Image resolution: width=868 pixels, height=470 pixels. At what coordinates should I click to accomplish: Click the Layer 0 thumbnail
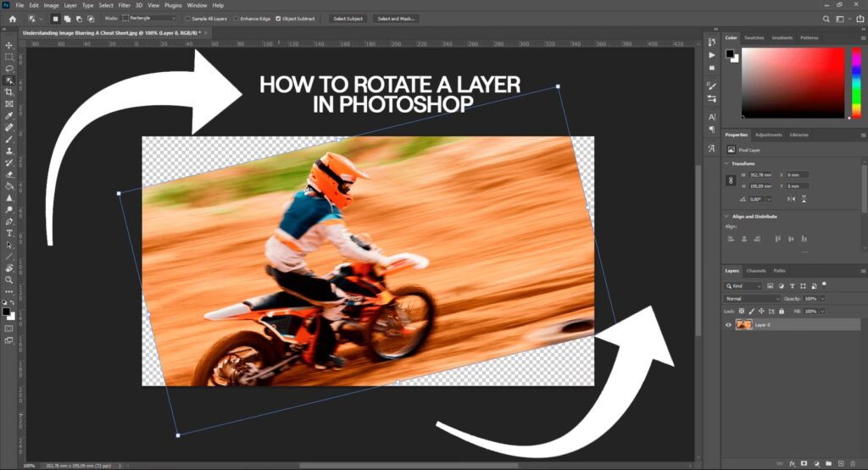coord(743,324)
